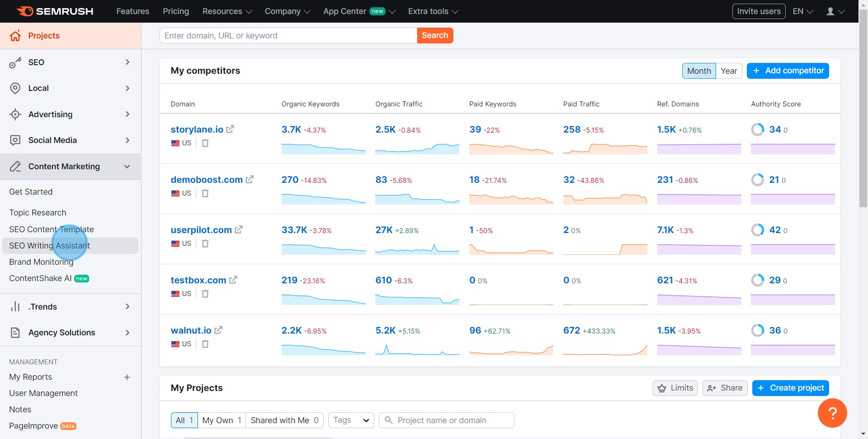
Task: Switch competitors view to Month
Action: tap(699, 71)
